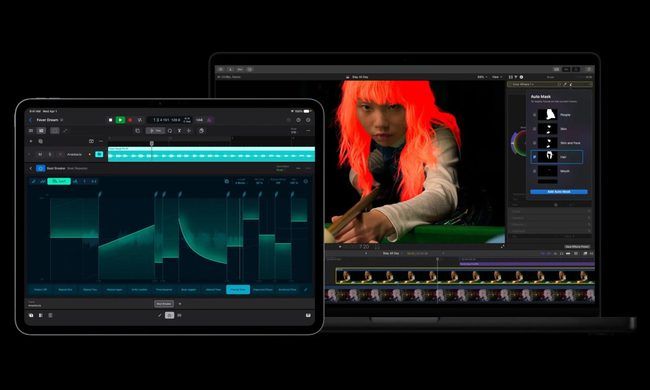This screenshot has width=650, height=390.
Task: Click the Save Effects Preset button in Final Cut
Action: click(x=577, y=247)
